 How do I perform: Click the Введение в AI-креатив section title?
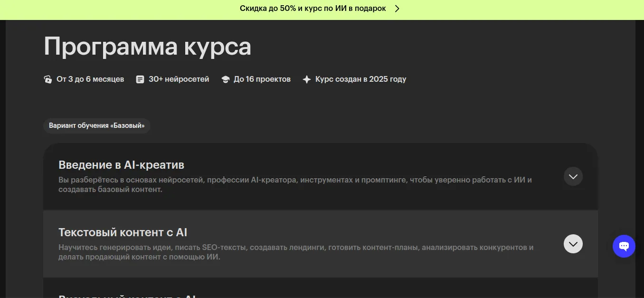click(122, 165)
